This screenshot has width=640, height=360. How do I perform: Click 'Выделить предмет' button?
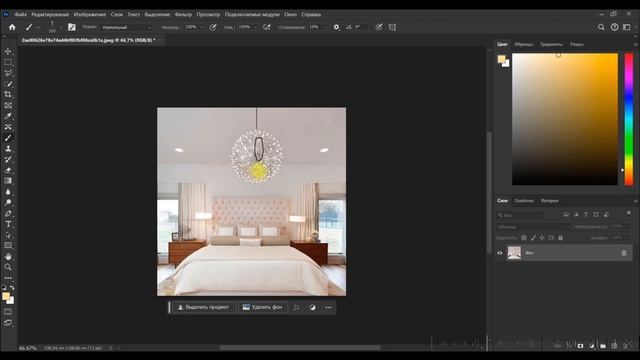pyautogui.click(x=204, y=307)
